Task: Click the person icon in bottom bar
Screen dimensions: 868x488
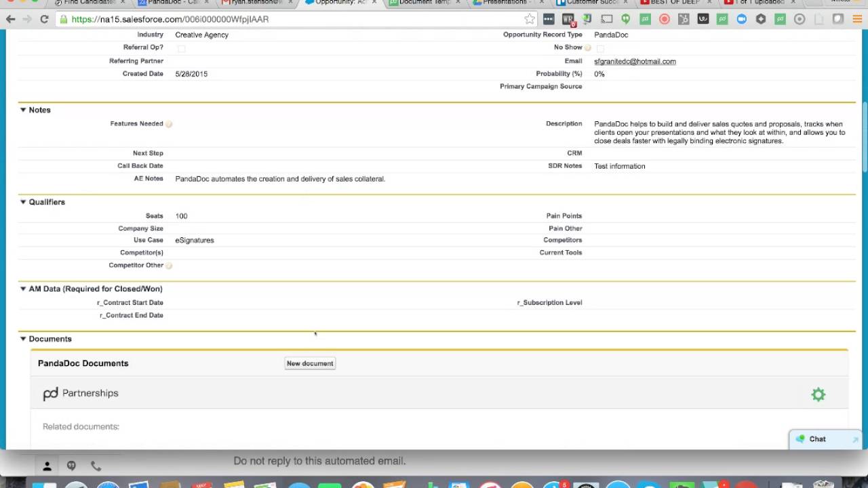Action: [x=47, y=466]
